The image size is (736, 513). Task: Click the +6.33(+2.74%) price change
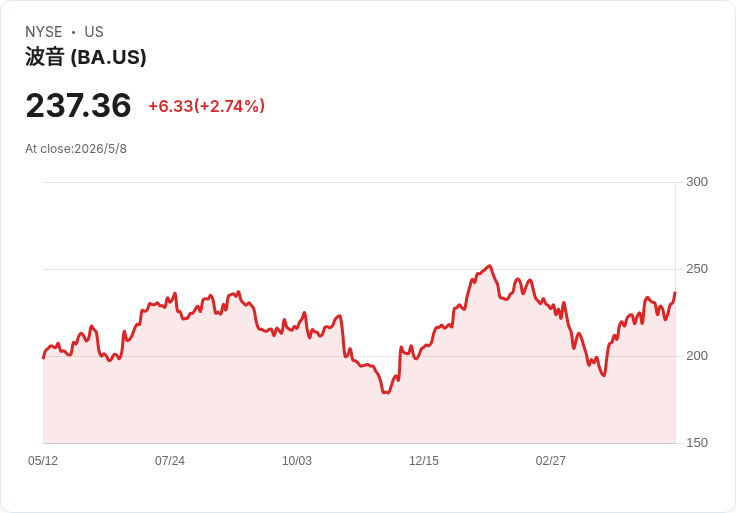(x=207, y=106)
